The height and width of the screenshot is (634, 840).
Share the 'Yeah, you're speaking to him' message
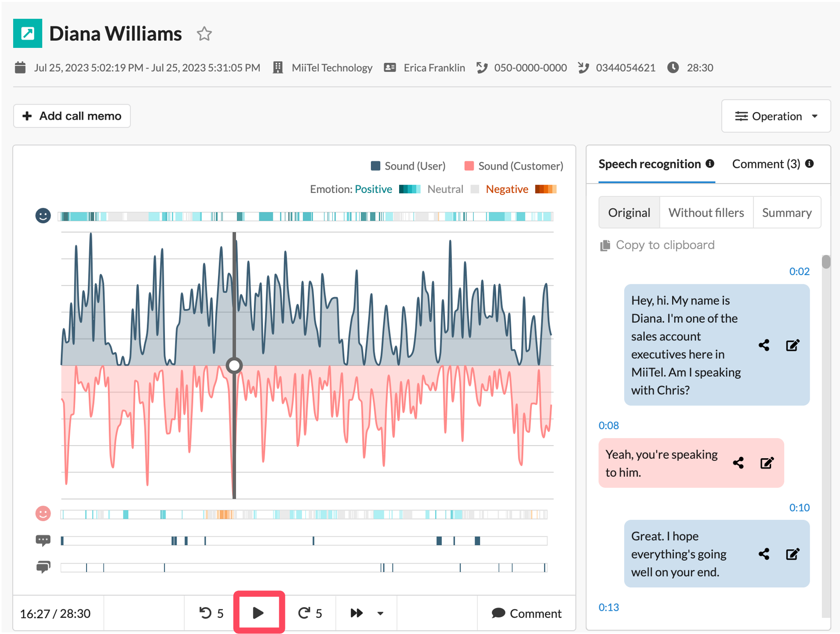click(x=738, y=463)
